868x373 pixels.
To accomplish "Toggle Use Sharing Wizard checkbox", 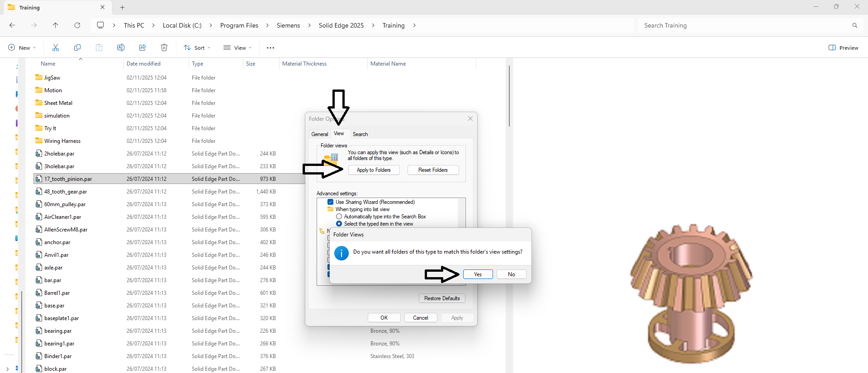I will coord(331,202).
